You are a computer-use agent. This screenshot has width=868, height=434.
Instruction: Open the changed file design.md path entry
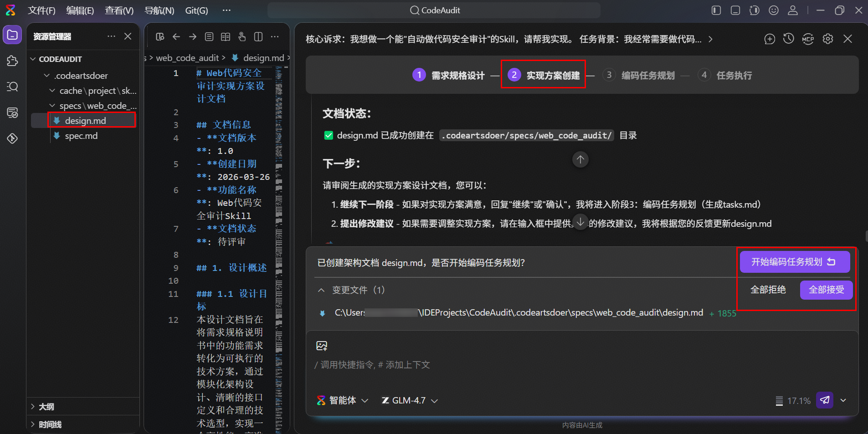click(519, 313)
